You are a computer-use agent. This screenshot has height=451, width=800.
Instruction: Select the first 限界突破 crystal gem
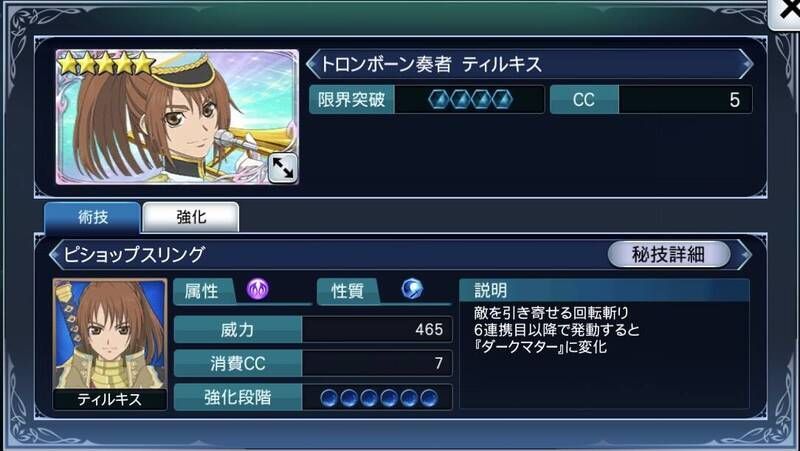coord(438,99)
